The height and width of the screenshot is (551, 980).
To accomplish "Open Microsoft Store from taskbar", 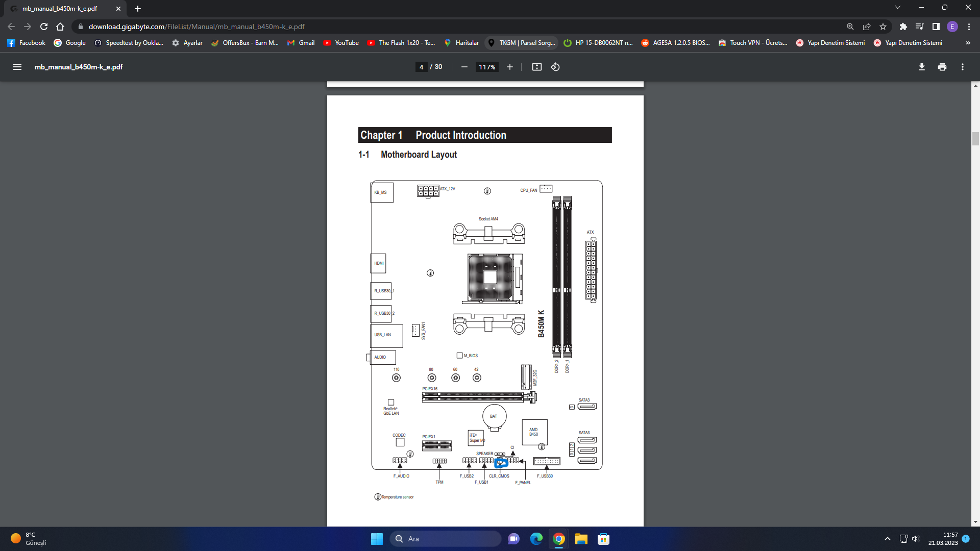I will click(603, 539).
